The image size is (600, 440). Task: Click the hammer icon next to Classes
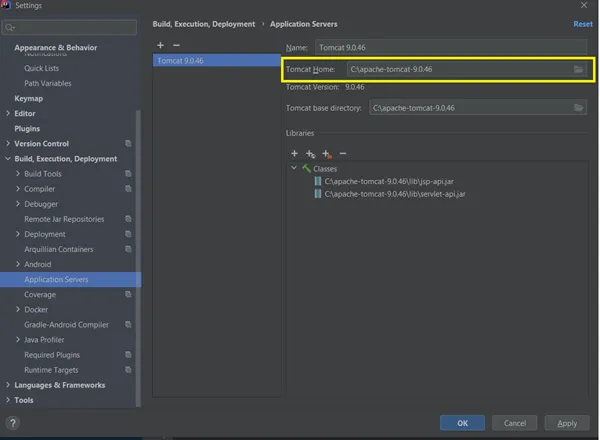pyautogui.click(x=306, y=168)
